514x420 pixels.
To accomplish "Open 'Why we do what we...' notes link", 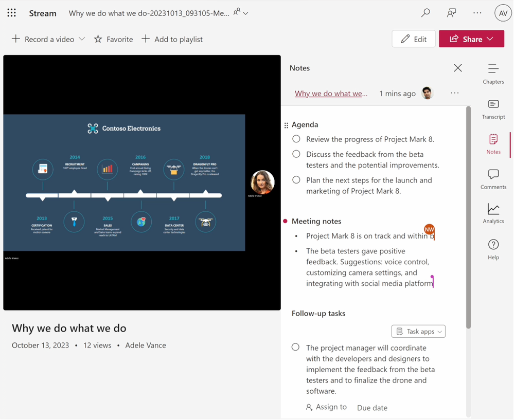I will pyautogui.click(x=331, y=94).
